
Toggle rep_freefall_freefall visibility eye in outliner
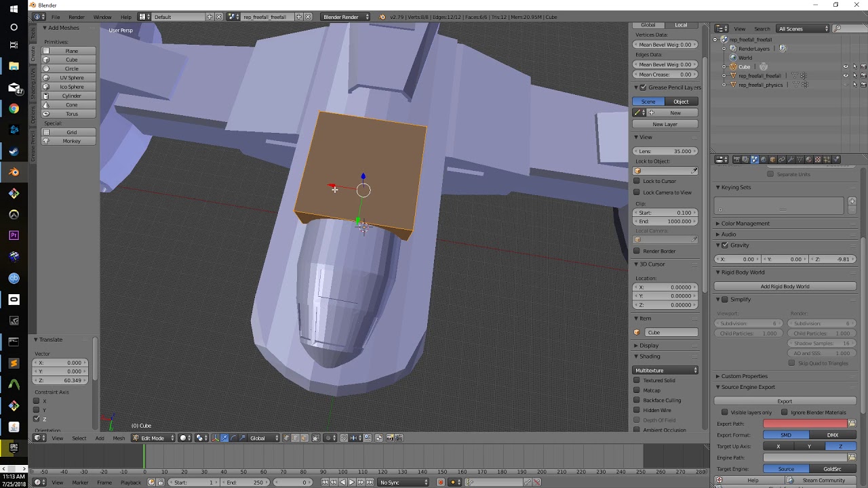[x=846, y=75]
